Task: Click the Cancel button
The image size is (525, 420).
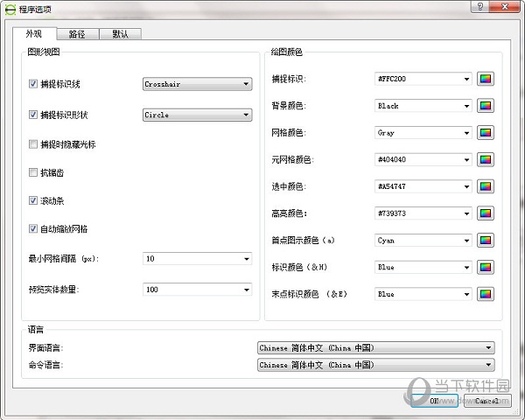Action: point(487,401)
